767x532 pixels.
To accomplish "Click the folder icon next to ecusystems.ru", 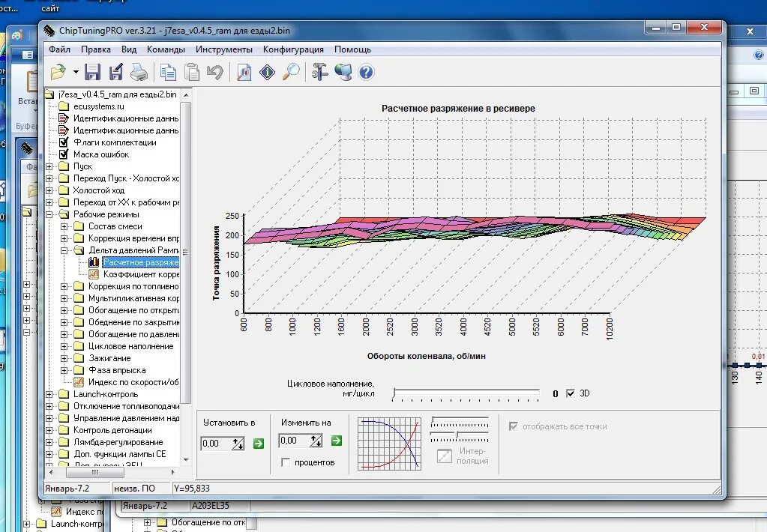I will [64, 106].
